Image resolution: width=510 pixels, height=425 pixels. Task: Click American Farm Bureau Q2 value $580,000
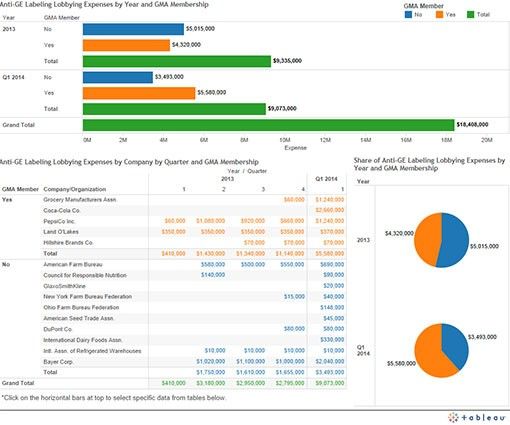(213, 265)
